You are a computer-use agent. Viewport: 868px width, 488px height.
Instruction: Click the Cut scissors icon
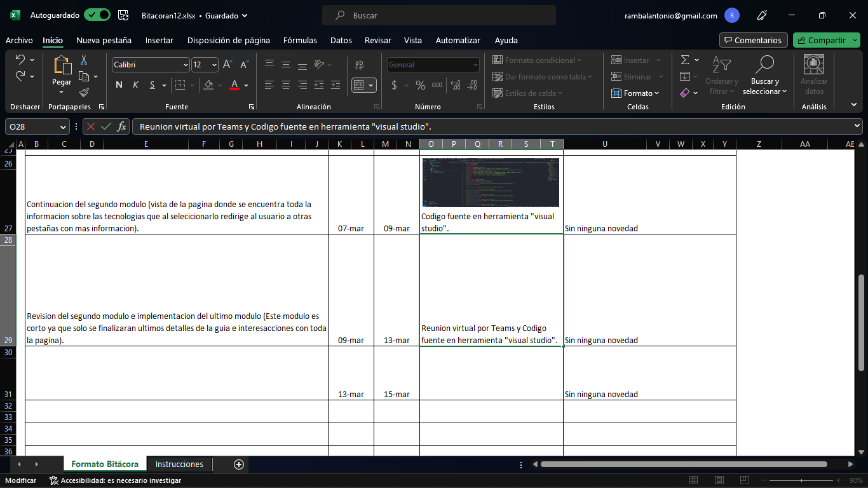84,60
